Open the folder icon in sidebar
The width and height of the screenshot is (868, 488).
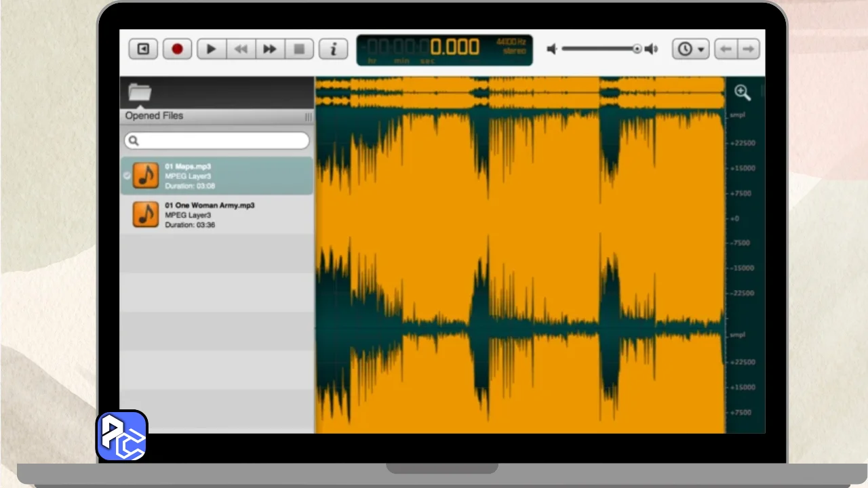coord(140,91)
